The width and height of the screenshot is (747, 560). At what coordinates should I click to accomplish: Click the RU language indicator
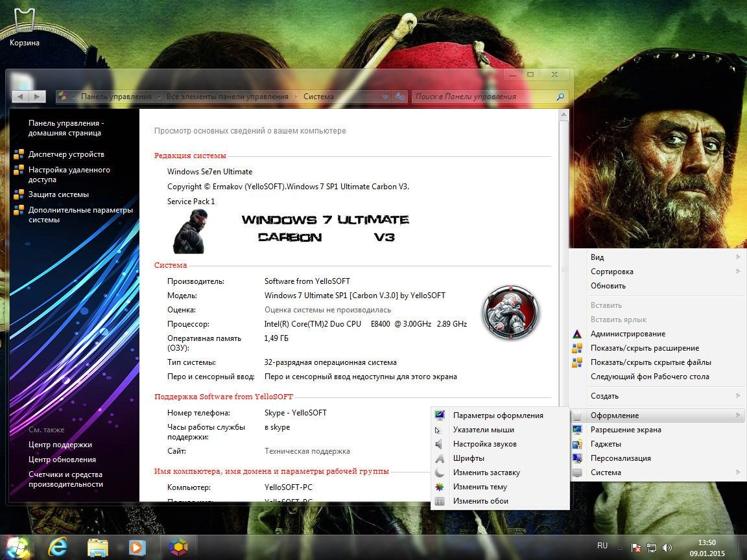602,546
